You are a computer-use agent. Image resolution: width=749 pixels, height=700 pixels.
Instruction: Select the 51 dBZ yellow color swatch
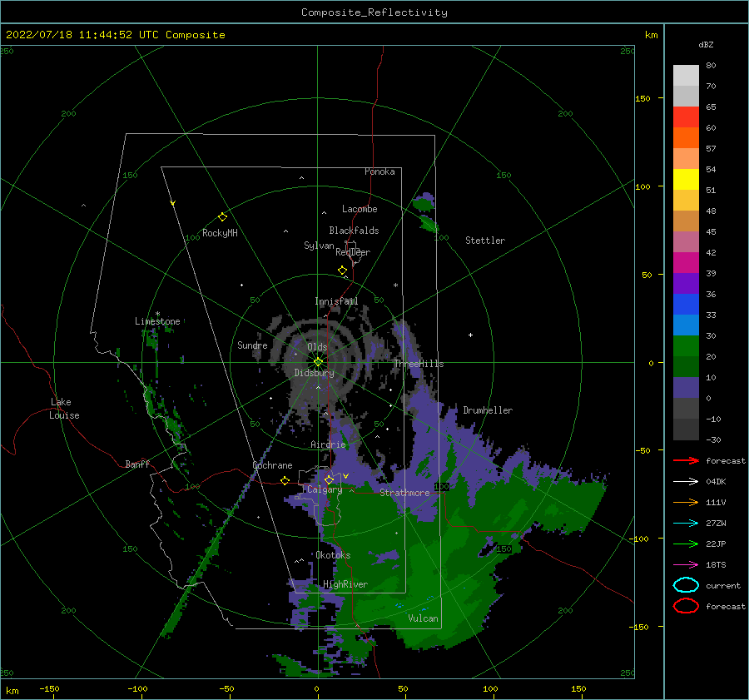click(x=686, y=180)
